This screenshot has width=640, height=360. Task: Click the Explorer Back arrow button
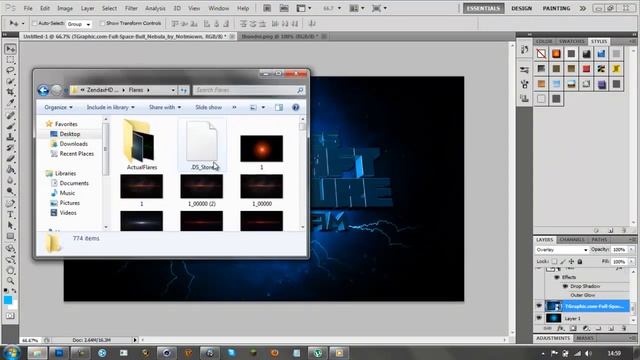(43, 90)
